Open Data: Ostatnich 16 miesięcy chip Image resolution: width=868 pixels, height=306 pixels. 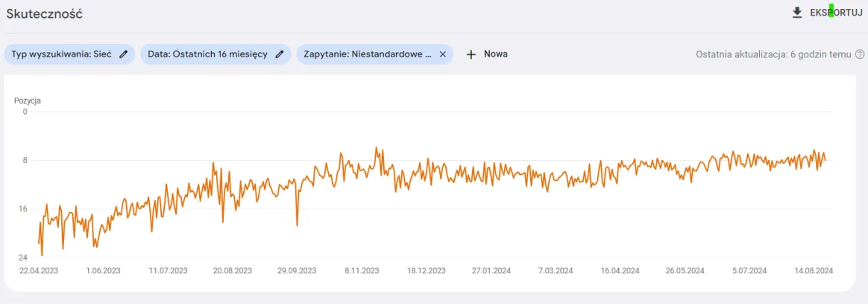[216, 54]
